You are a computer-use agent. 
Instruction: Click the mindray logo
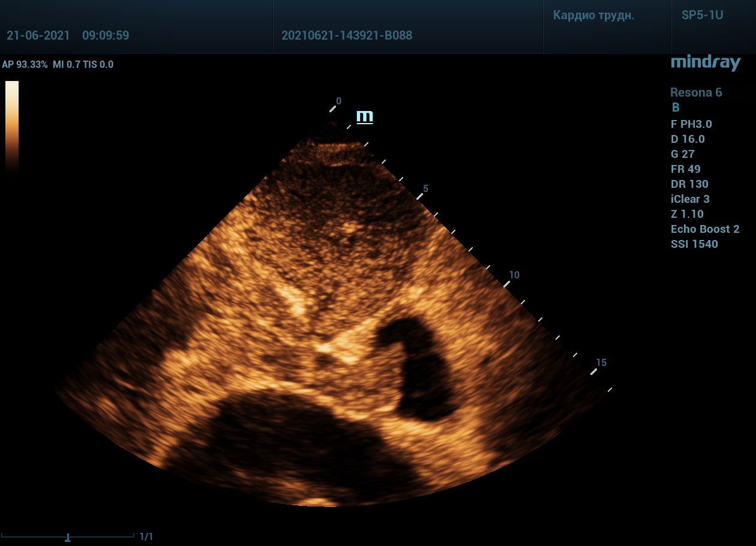[705, 62]
